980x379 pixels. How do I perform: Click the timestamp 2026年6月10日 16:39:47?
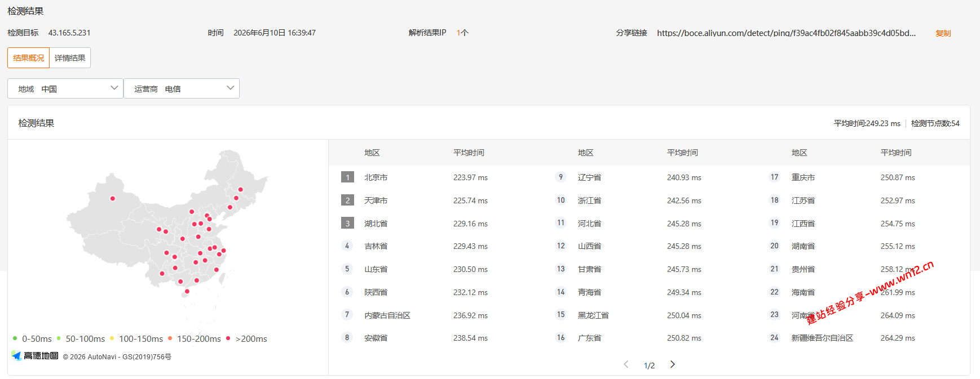275,33
